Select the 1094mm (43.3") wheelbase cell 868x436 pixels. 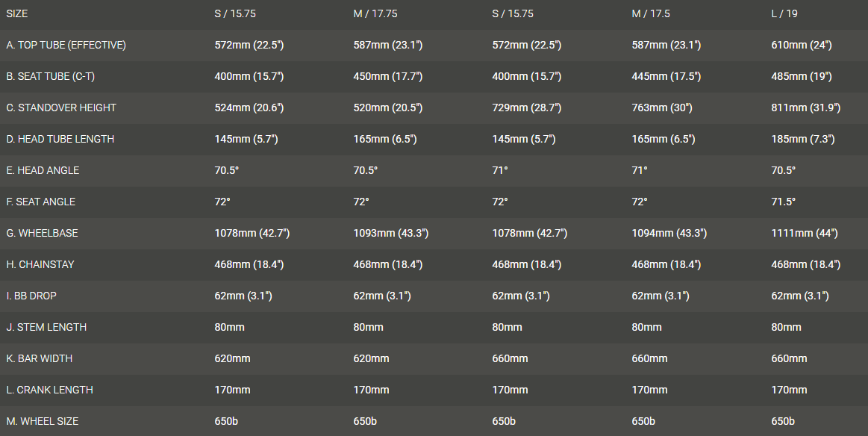(x=669, y=234)
